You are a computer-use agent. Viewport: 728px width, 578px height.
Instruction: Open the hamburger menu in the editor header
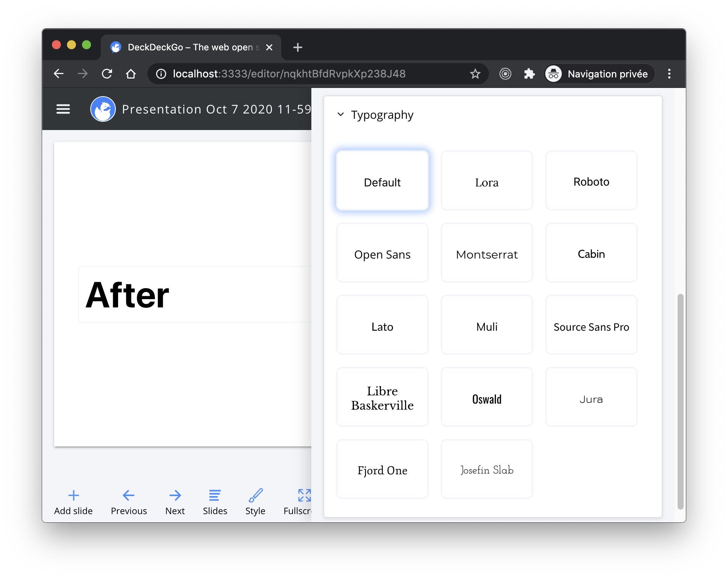coord(63,109)
